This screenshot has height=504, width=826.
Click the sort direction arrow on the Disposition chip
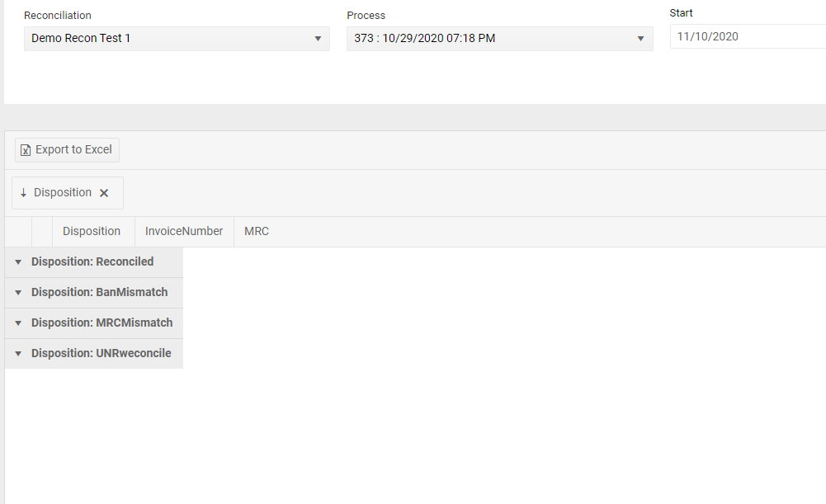click(23, 193)
